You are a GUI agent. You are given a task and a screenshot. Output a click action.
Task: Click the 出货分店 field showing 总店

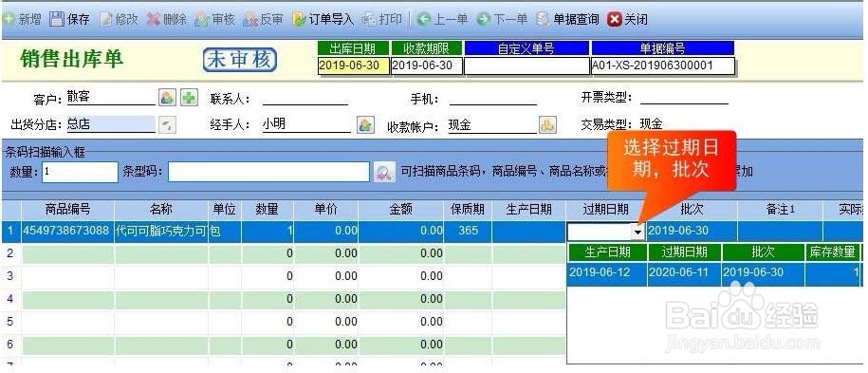click(111, 124)
